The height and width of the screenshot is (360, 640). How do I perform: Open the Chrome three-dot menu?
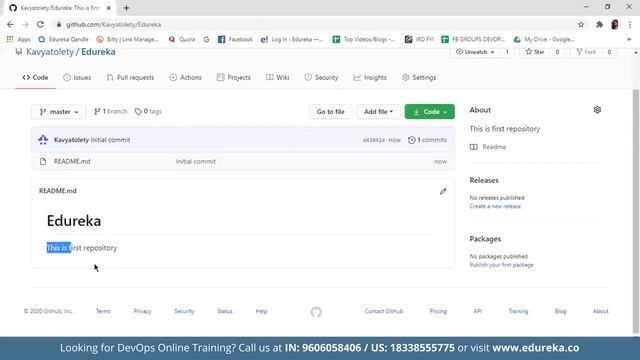(x=630, y=24)
